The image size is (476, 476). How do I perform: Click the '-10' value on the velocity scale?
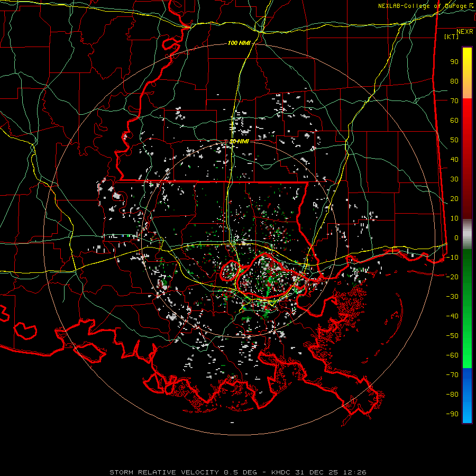(x=452, y=258)
